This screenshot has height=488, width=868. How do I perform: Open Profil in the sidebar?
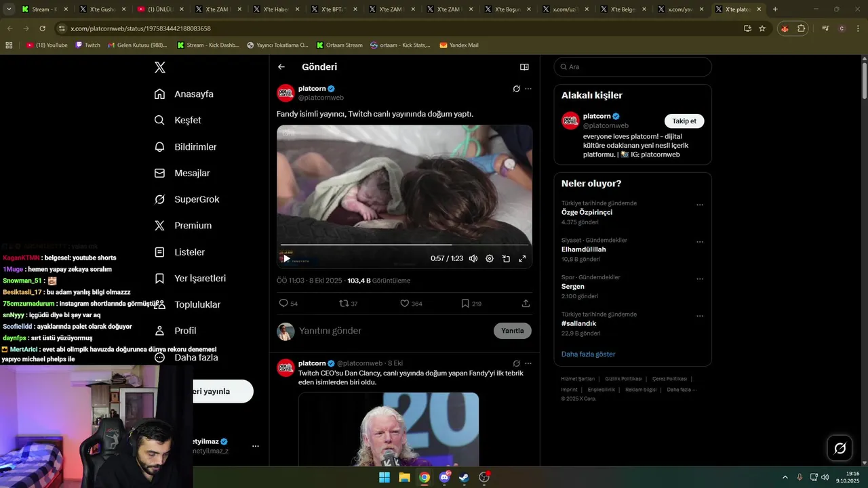(x=175, y=331)
